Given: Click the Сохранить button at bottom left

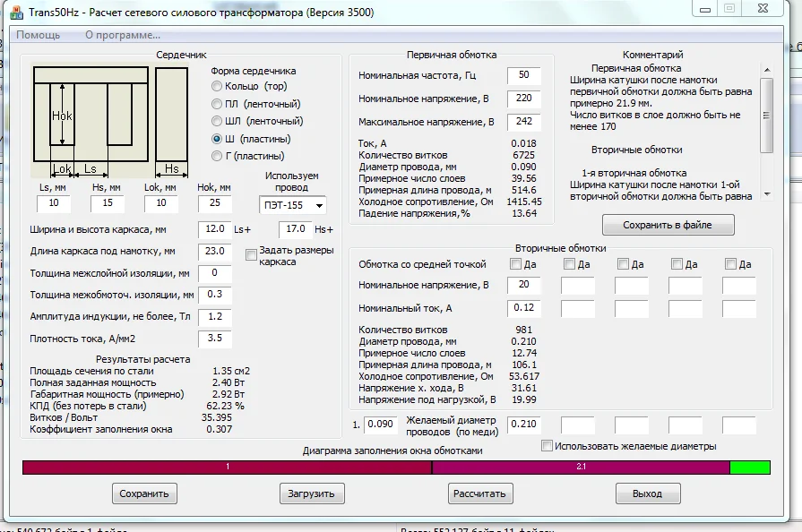Looking at the screenshot, I should click(x=143, y=493).
